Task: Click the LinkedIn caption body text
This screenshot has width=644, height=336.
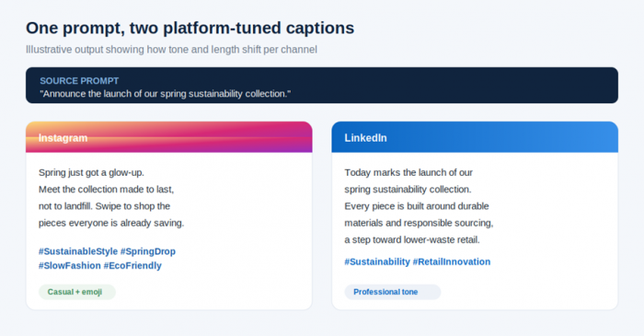Action: tap(419, 206)
